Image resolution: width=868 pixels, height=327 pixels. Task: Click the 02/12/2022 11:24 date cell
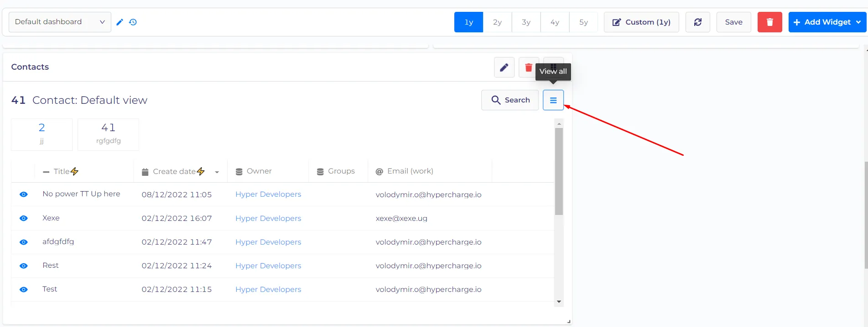pos(177,266)
